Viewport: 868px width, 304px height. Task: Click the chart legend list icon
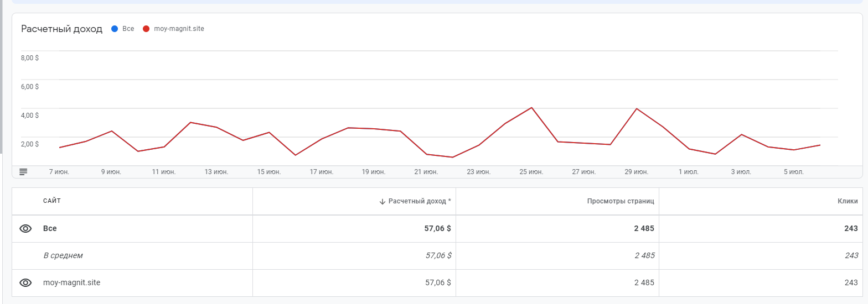[x=23, y=172]
